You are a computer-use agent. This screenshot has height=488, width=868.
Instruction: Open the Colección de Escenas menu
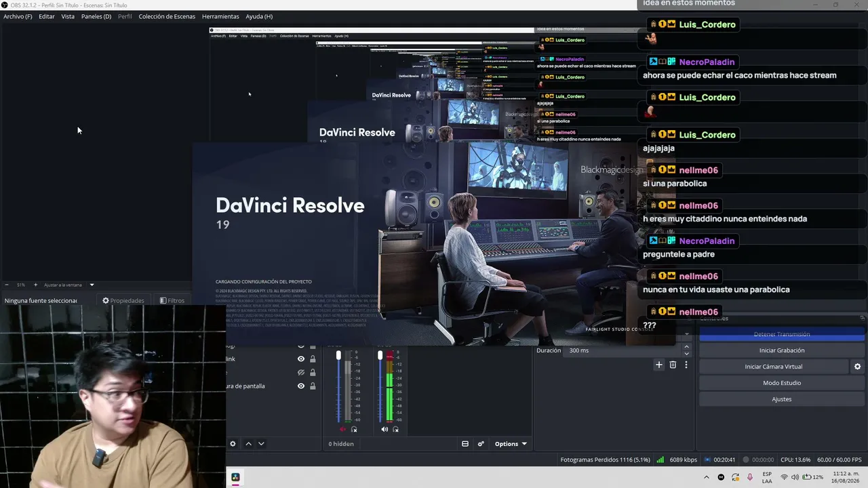coord(167,16)
